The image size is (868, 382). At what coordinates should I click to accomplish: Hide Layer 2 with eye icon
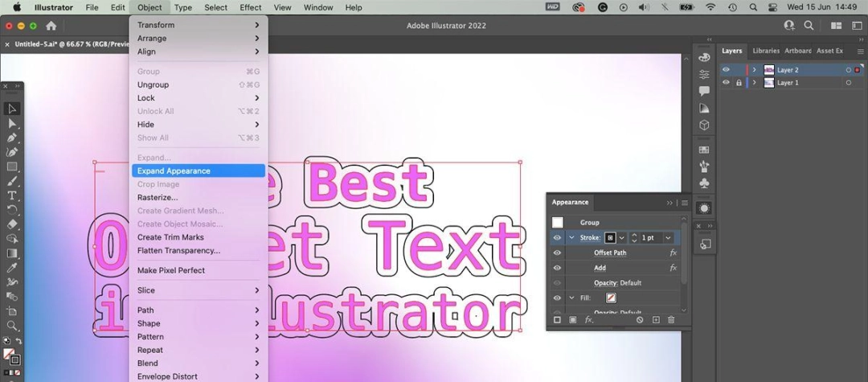(726, 70)
